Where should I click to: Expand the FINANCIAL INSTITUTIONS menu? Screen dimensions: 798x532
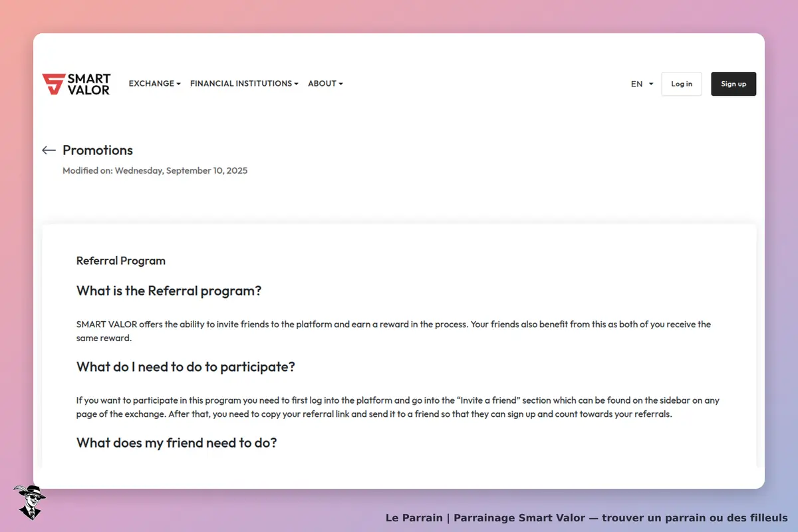coord(244,84)
